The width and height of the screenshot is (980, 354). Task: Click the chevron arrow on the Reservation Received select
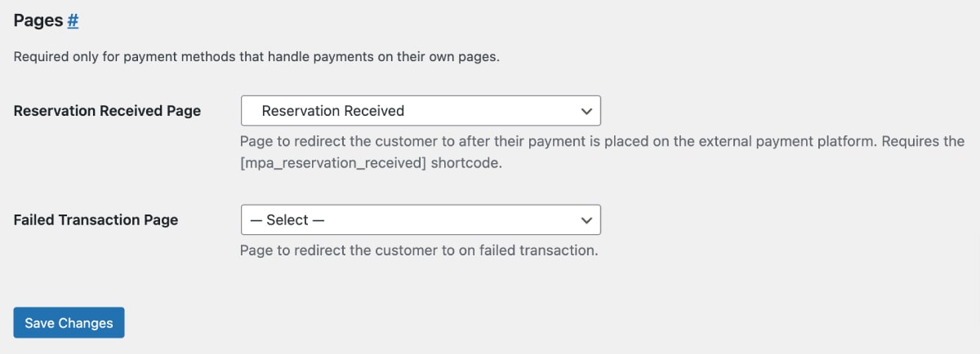(586, 111)
